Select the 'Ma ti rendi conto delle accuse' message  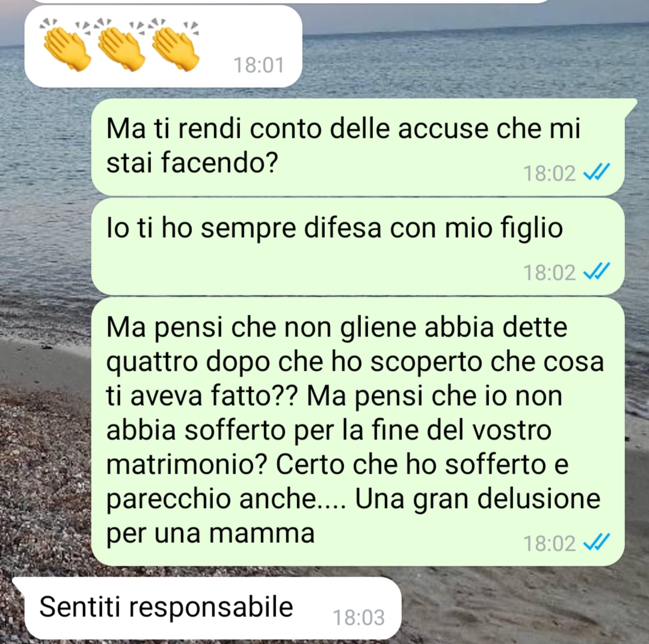coord(358,147)
